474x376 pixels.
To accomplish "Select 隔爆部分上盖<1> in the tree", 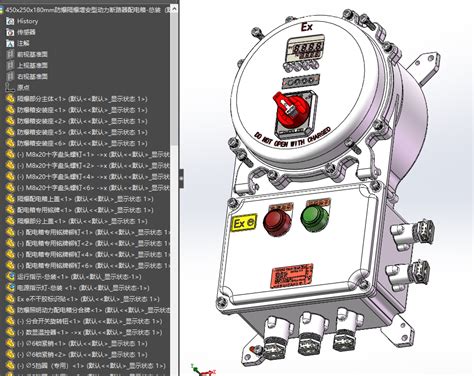I will click(x=82, y=221).
